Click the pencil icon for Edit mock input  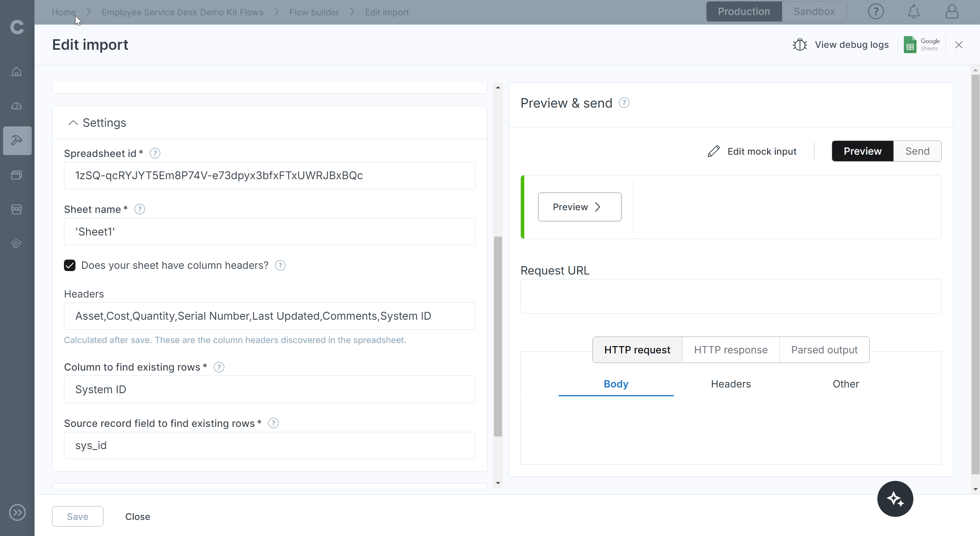[713, 151]
